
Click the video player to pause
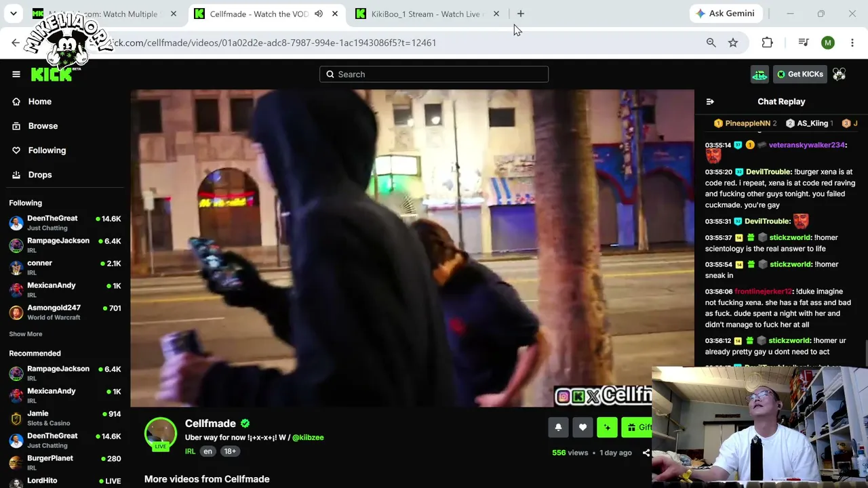412,248
